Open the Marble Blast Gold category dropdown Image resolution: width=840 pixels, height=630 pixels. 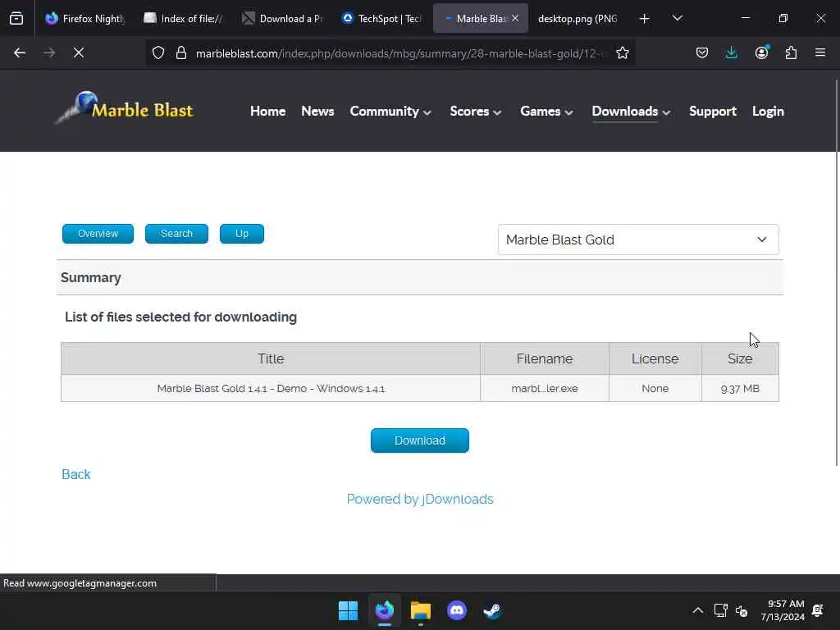[x=638, y=240]
